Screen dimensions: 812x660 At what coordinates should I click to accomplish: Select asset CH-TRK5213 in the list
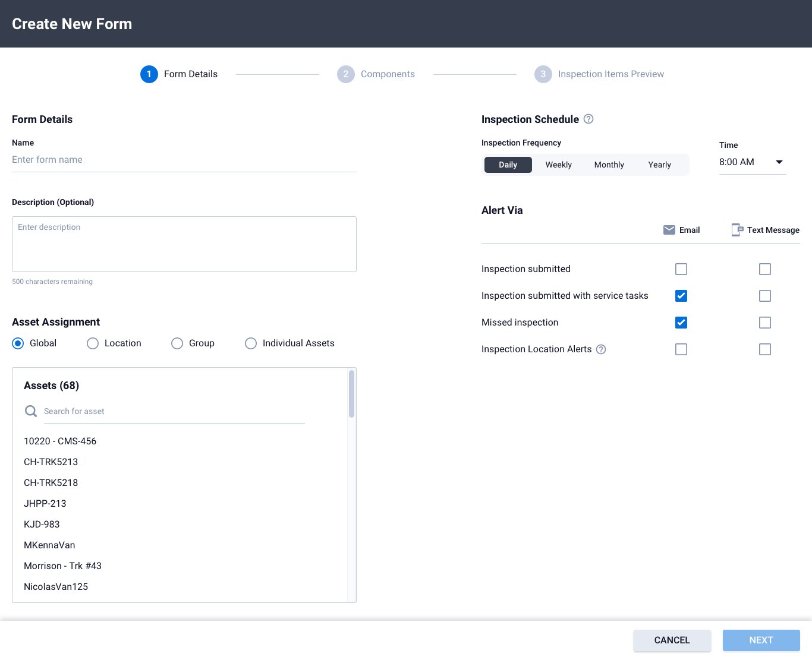(51, 462)
